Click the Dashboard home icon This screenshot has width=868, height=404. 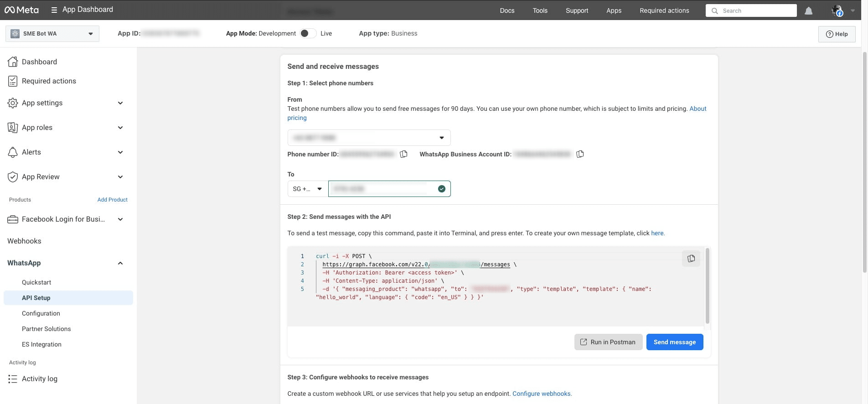(13, 62)
